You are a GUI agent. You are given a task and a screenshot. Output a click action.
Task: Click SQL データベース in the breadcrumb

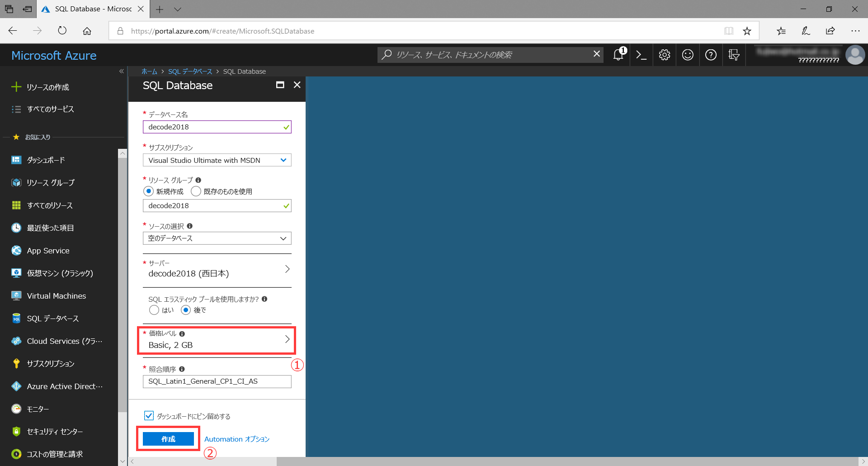[x=190, y=71]
